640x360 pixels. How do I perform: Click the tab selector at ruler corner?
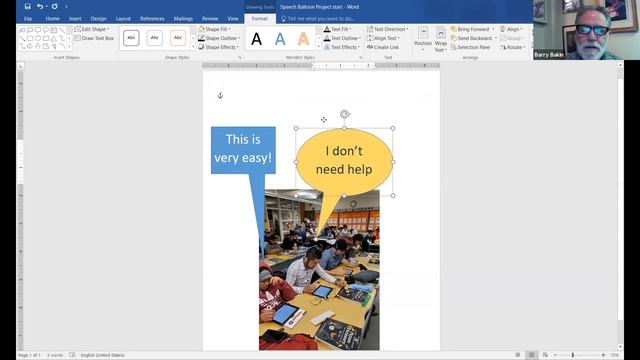[x=20, y=66]
